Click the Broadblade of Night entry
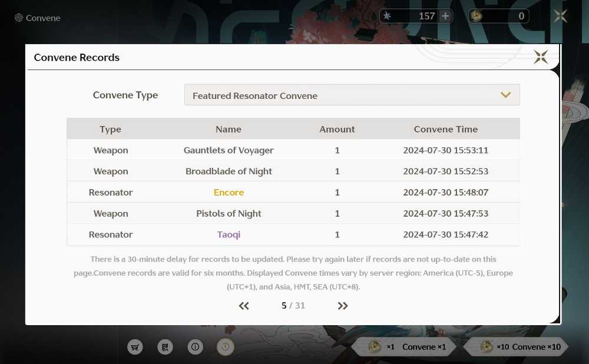The image size is (589, 364). pos(229,171)
